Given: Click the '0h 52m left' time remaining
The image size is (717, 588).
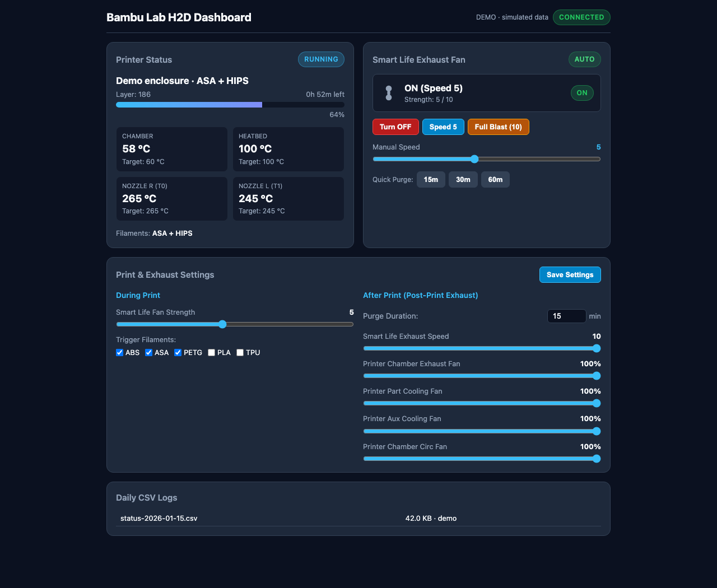Looking at the screenshot, I should (325, 95).
